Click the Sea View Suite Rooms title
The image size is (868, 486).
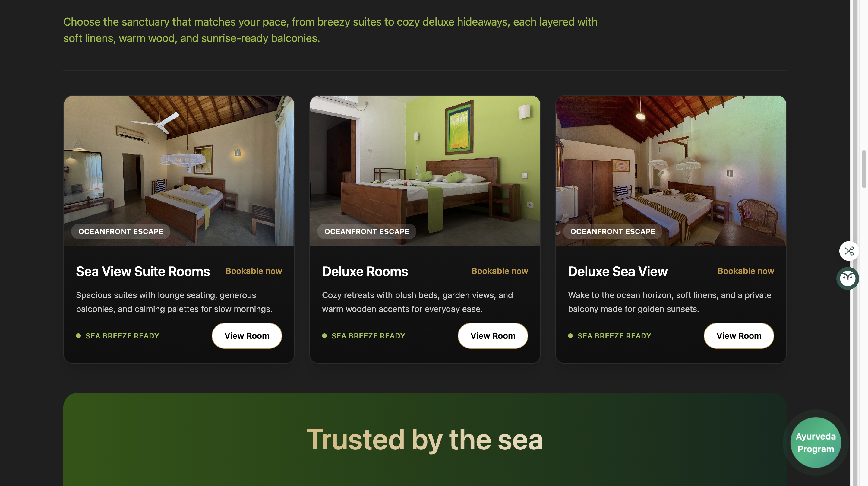coord(143,272)
